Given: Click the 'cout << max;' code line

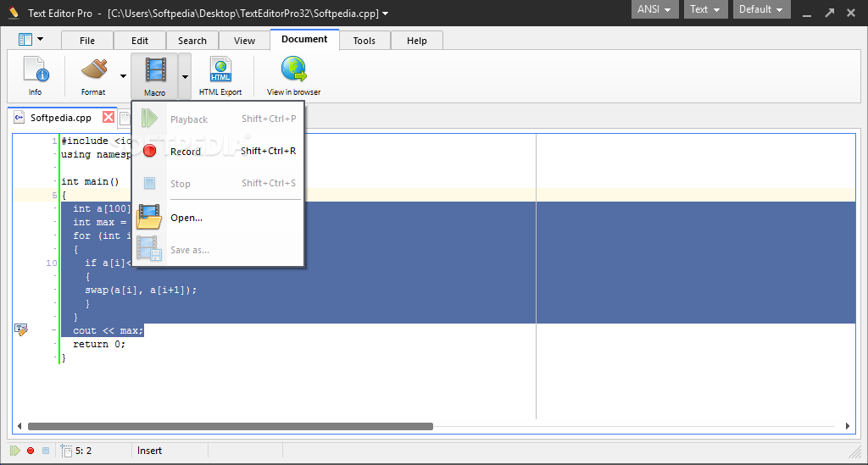Looking at the screenshot, I should (108, 330).
